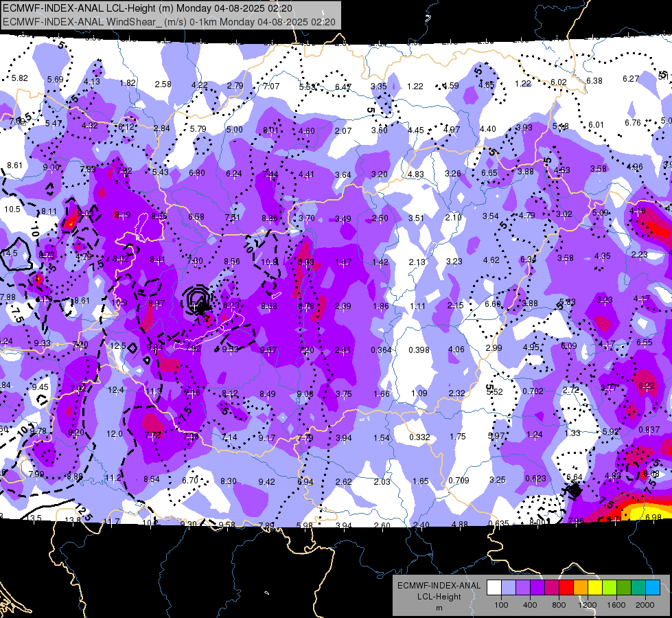
Task: Pick the light lavender legend color box
Action: click(509, 588)
